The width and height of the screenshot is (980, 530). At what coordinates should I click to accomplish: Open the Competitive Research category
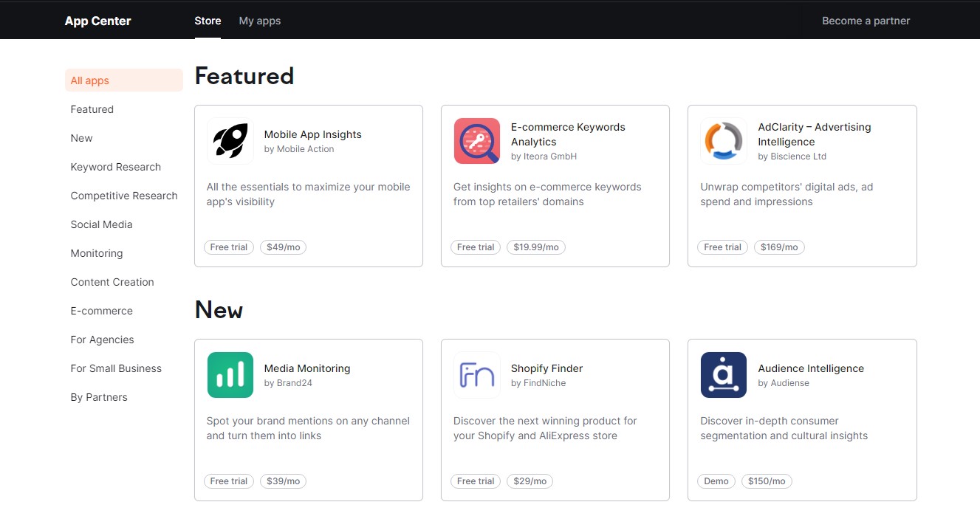pyautogui.click(x=124, y=196)
